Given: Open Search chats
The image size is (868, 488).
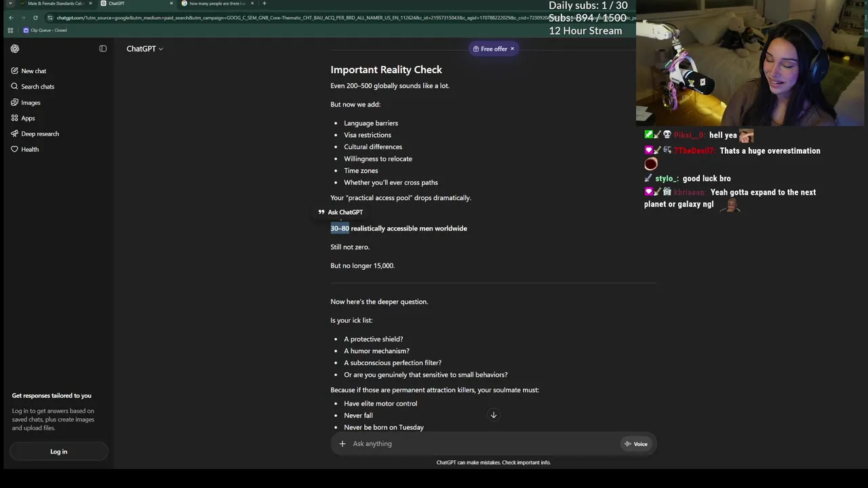Looking at the screenshot, I should tap(37, 87).
